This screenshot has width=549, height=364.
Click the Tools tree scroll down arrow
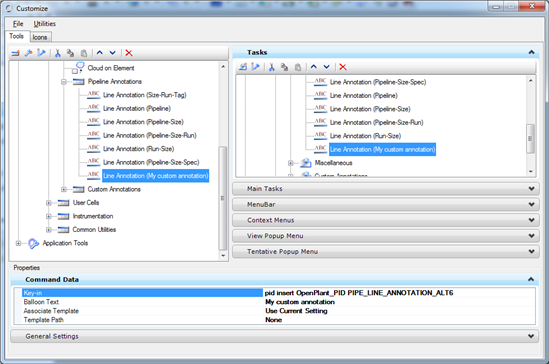(223, 256)
